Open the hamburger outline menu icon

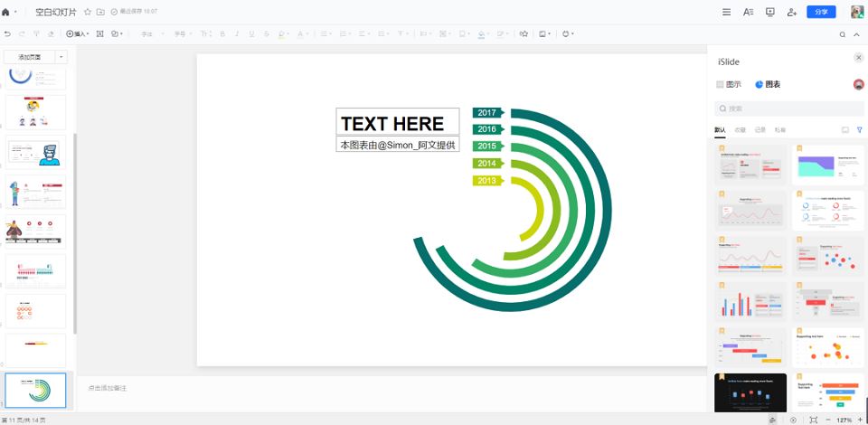coord(726,12)
